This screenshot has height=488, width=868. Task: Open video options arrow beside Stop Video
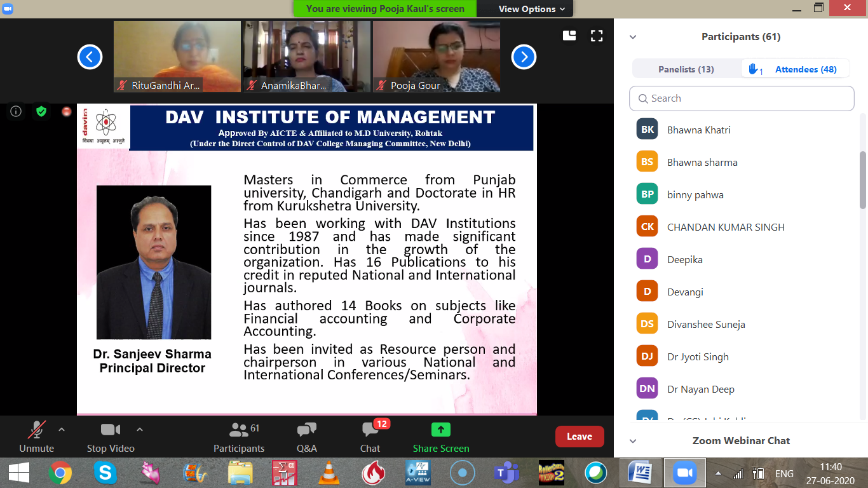[x=140, y=430]
